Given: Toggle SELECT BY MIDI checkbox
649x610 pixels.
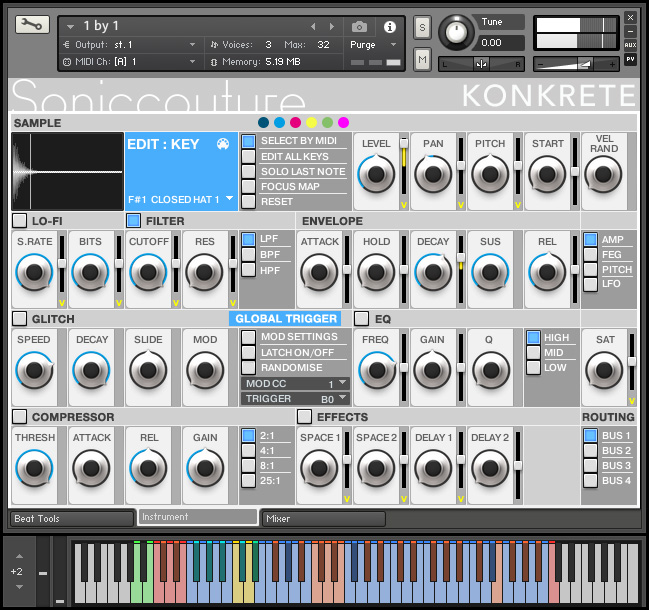Looking at the screenshot, I should click(x=248, y=141).
